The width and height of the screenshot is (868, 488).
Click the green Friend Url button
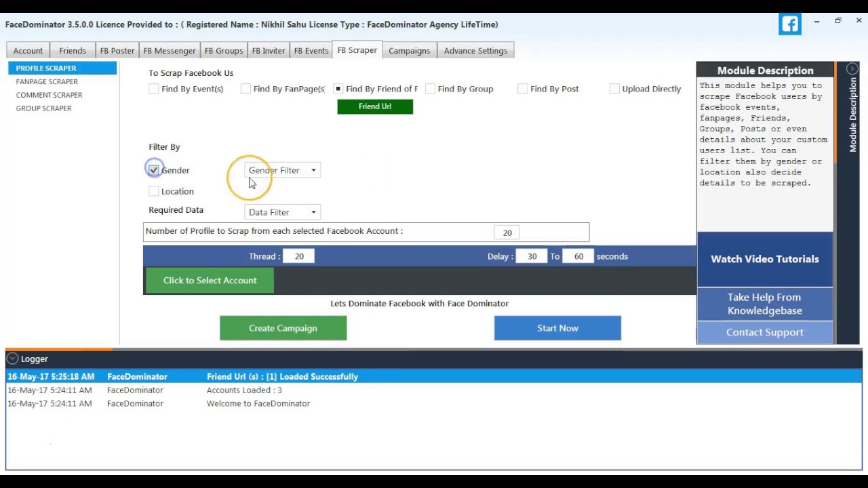[375, 106]
